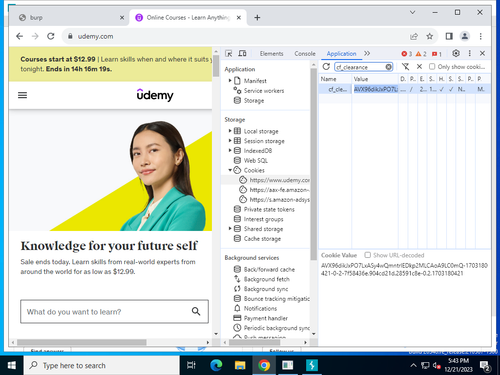Expand Local storage tree arrow
The width and height of the screenshot is (500, 375).
(x=230, y=131)
